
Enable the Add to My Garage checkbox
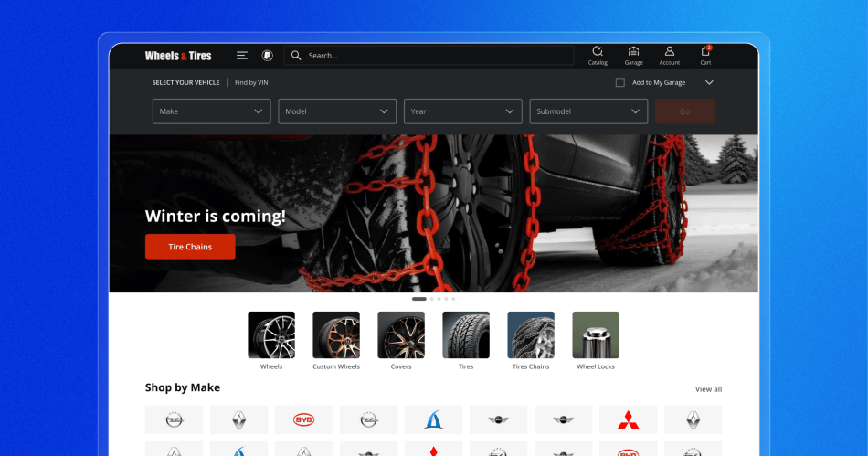[x=620, y=82]
